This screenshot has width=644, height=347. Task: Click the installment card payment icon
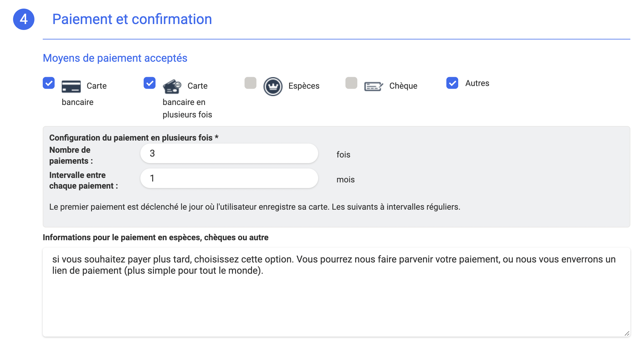[x=172, y=86]
